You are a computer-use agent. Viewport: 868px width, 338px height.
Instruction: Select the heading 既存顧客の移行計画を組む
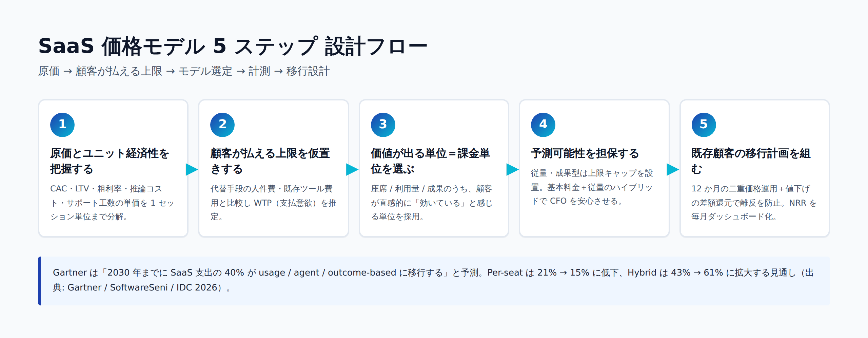tap(751, 161)
